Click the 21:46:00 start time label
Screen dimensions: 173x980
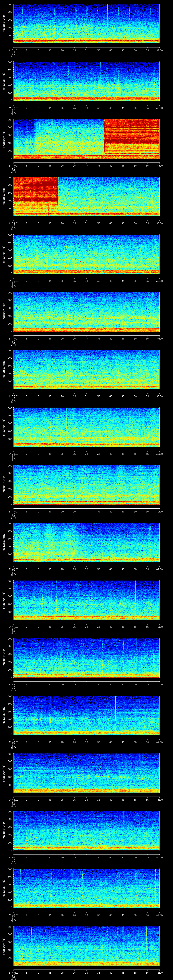click(x=13, y=915)
